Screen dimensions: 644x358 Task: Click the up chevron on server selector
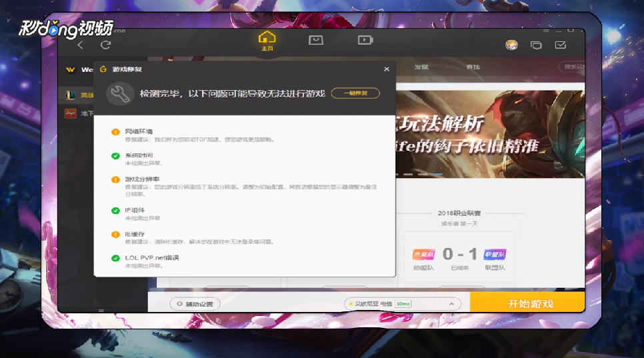451,304
